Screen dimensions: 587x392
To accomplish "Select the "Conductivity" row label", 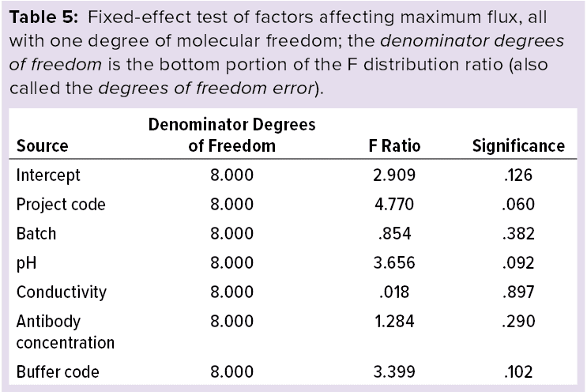I will [x=62, y=292].
